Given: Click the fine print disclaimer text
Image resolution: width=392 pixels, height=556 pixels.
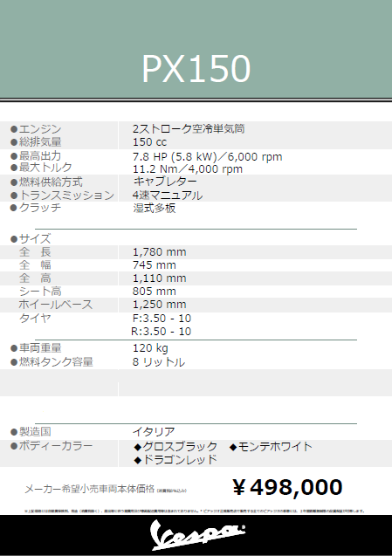Looking at the screenshot, I should (195, 511).
